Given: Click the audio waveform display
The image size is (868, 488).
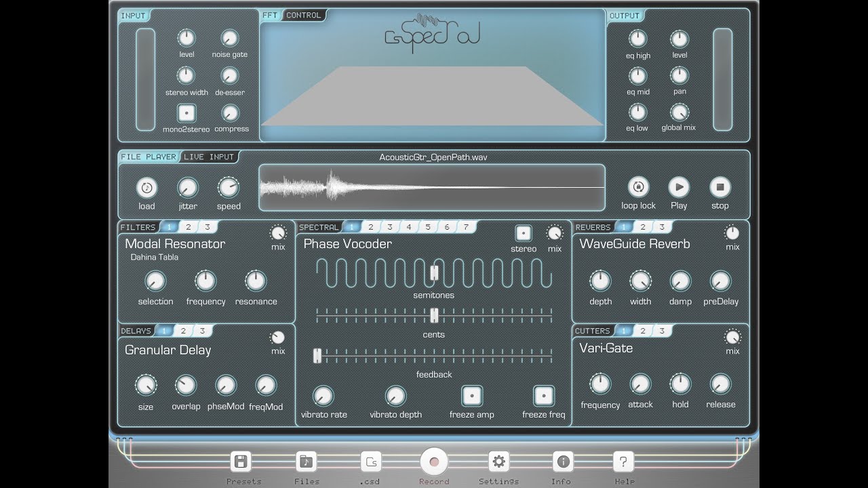Looking at the screenshot, I should click(x=432, y=187).
